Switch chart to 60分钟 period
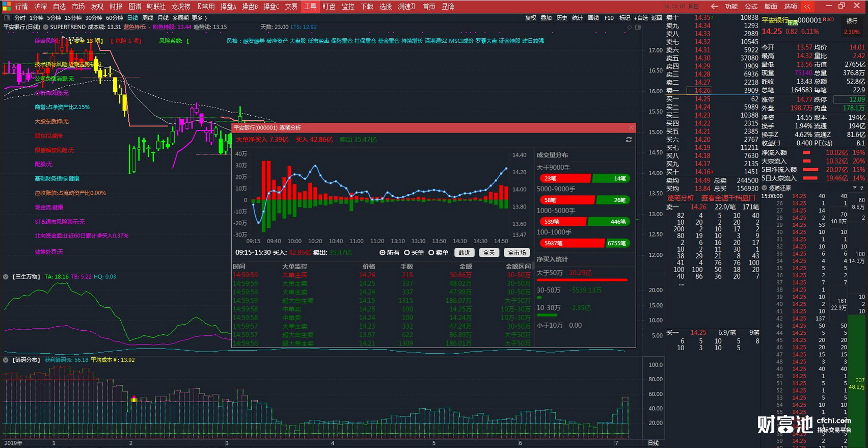 [115, 18]
